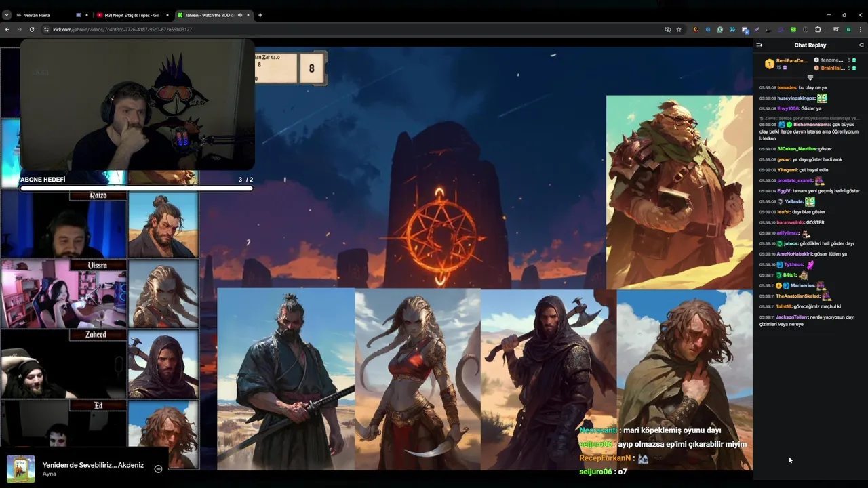Click BrainHal... third-place gifter
868x488 pixels.
click(x=832, y=68)
